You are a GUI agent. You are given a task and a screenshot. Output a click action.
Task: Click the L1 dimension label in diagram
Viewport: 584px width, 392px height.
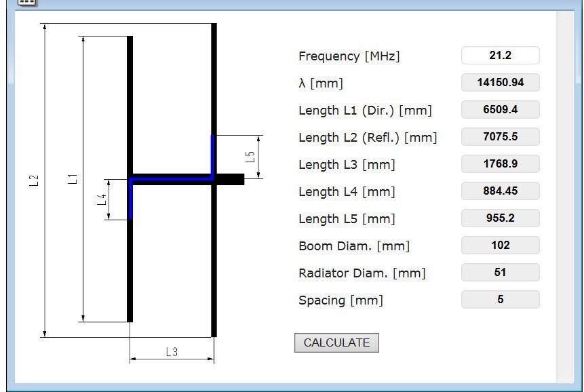pyautogui.click(x=73, y=179)
